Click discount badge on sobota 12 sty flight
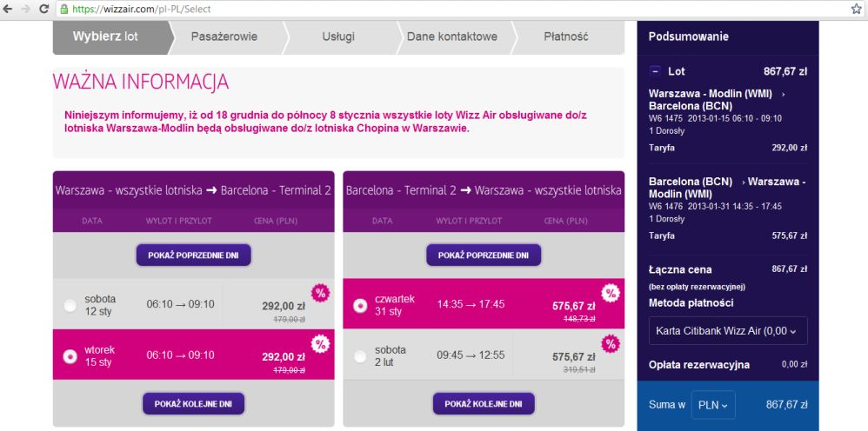The width and height of the screenshot is (868, 431). pos(320,293)
